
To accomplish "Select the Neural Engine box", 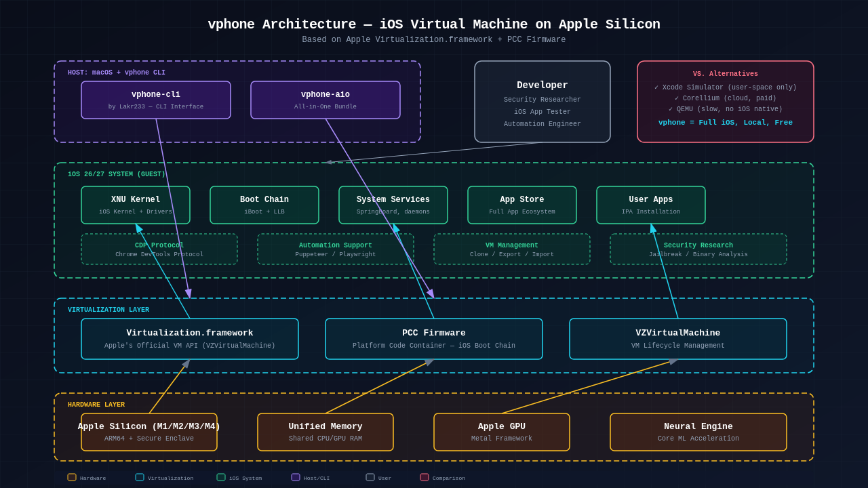I will 698,432.
